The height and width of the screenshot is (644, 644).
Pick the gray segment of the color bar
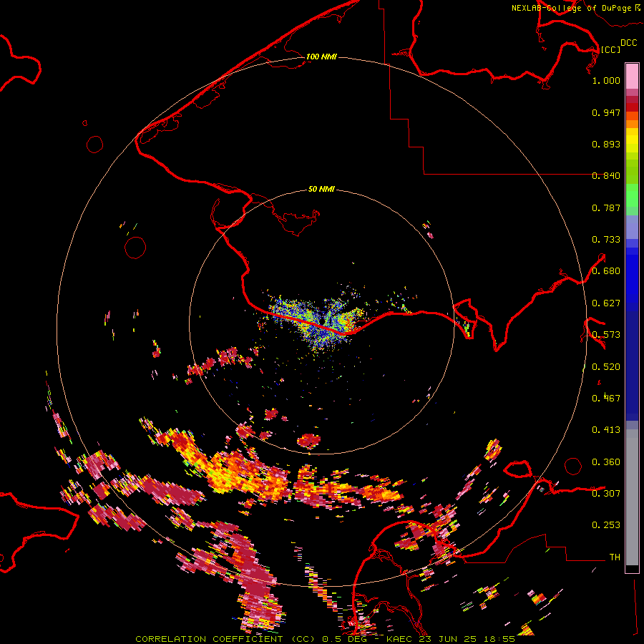point(632,497)
